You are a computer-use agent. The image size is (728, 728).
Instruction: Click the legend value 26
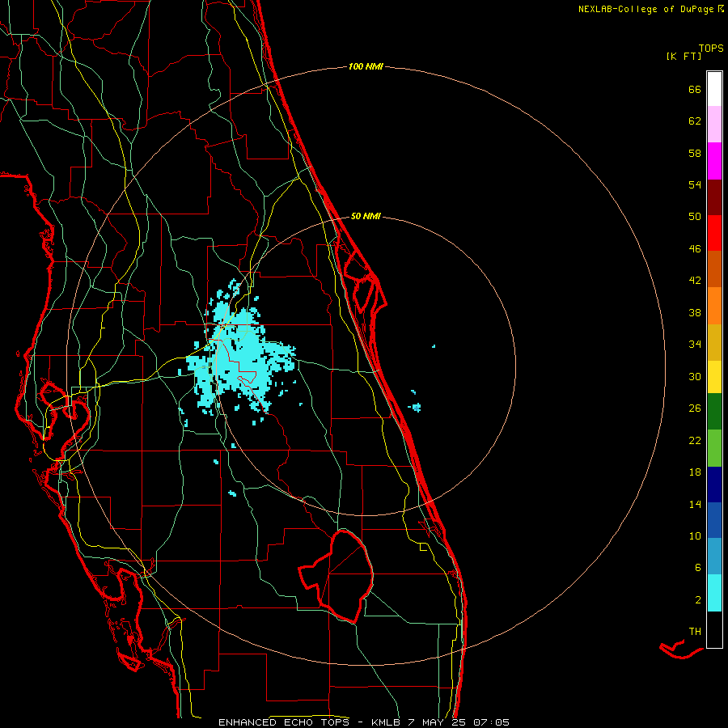pos(695,408)
